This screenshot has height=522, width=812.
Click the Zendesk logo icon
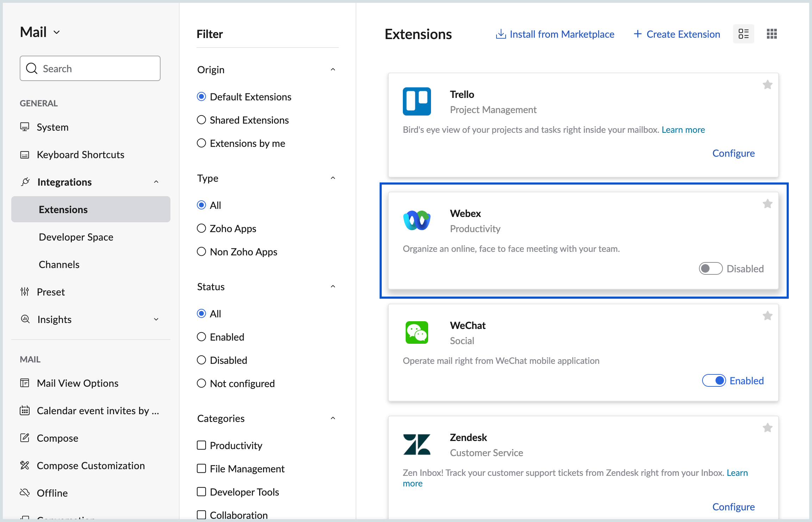(417, 444)
